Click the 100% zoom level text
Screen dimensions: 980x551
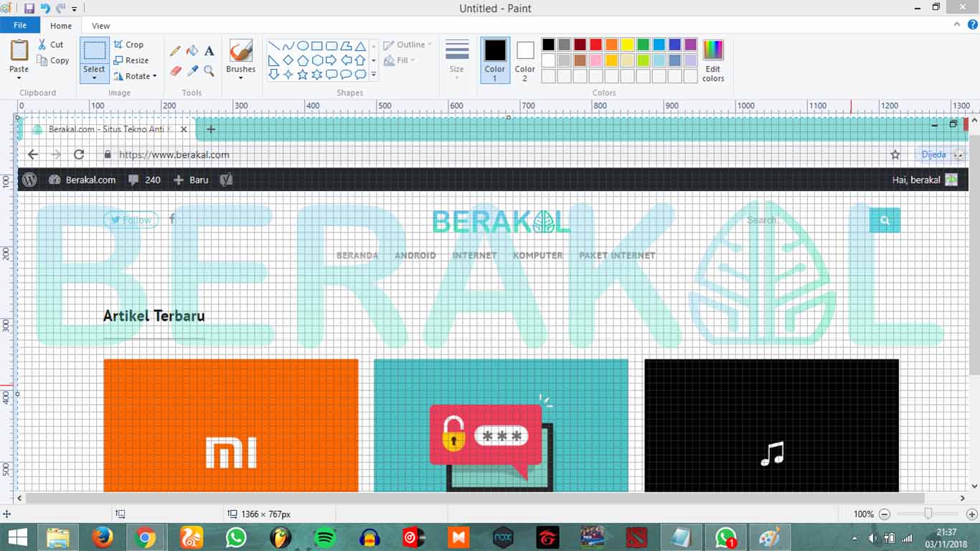864,514
